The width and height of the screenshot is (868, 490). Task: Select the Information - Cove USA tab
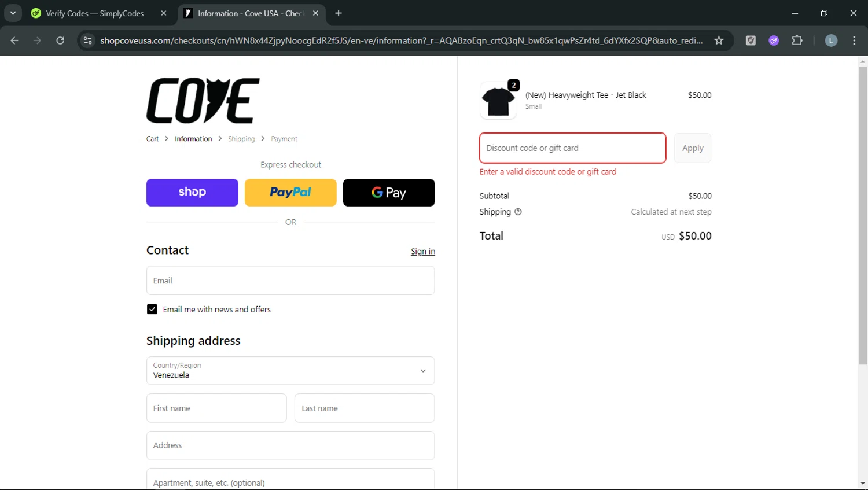coord(251,13)
